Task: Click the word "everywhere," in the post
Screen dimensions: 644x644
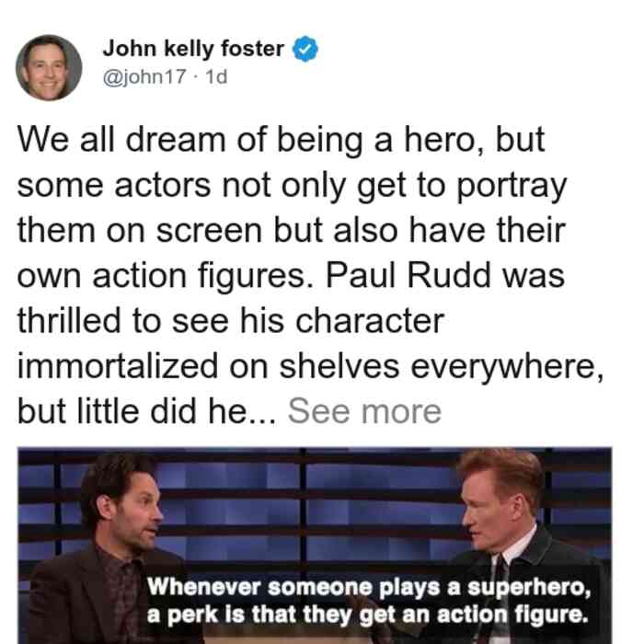Action: (507, 367)
